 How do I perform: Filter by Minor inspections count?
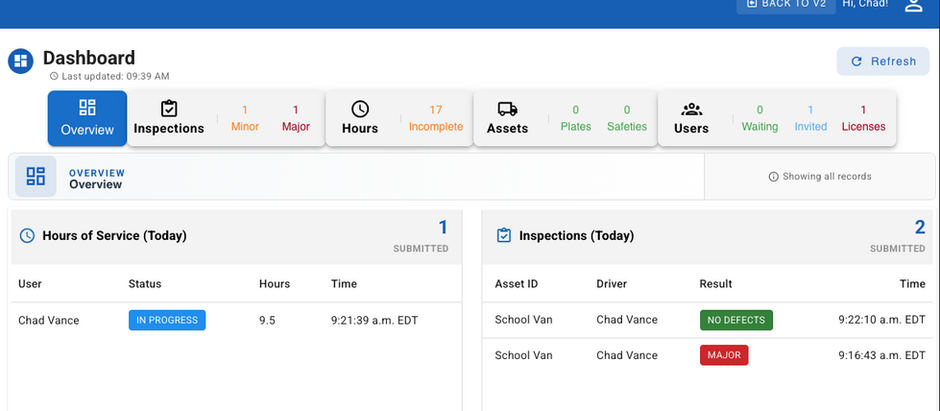coord(245,118)
